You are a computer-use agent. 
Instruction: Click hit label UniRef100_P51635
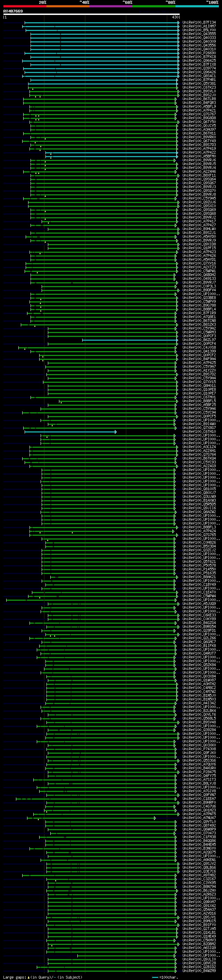tap(199, 573)
